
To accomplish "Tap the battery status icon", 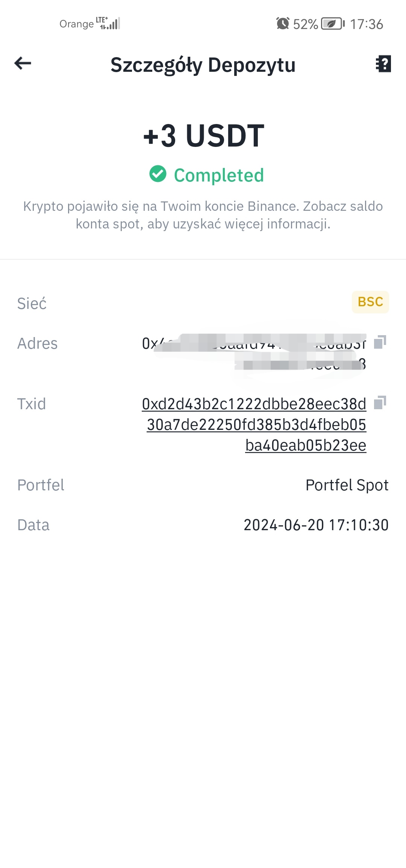I will tap(333, 24).
